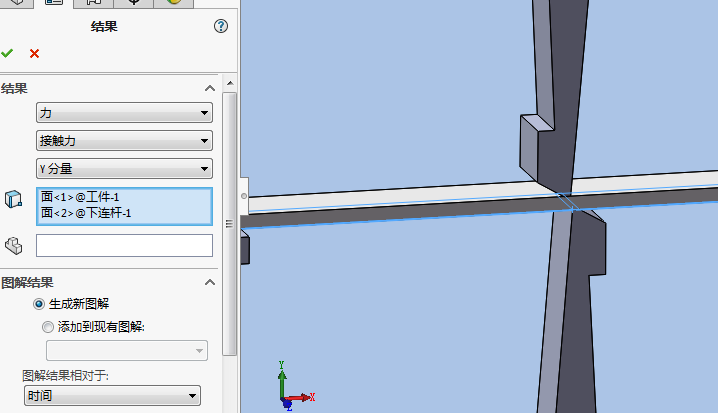This screenshot has height=413, width=718.
Task: Open the 时间 plot-relative-to dropdown
Action: [112, 395]
